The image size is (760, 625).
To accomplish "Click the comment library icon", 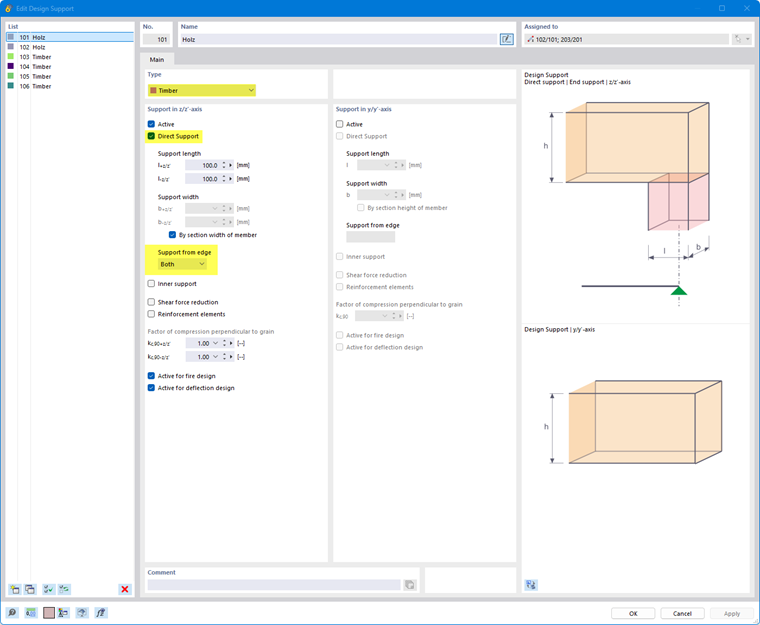I will [x=410, y=585].
